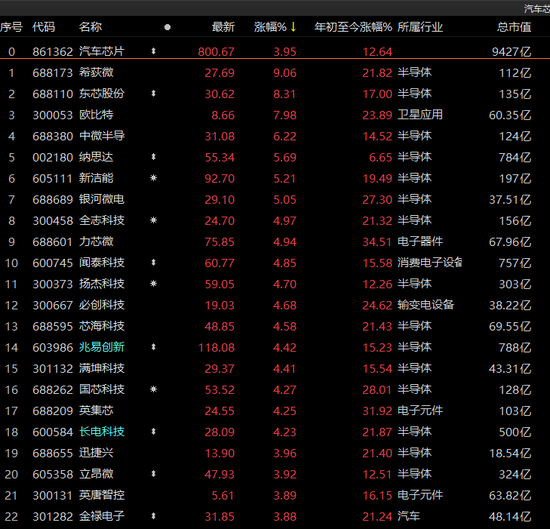Click stock code 002180
Viewport: 550px width, 529px height.
(53, 157)
